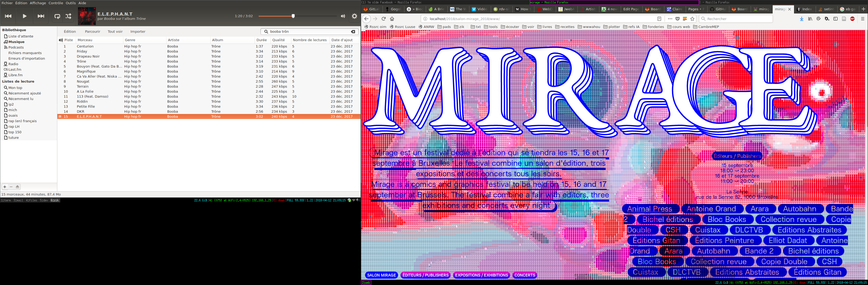Viewport: 868px width, 285px height.
Task: Open the Firefox hamburger menu
Action: 862,19
